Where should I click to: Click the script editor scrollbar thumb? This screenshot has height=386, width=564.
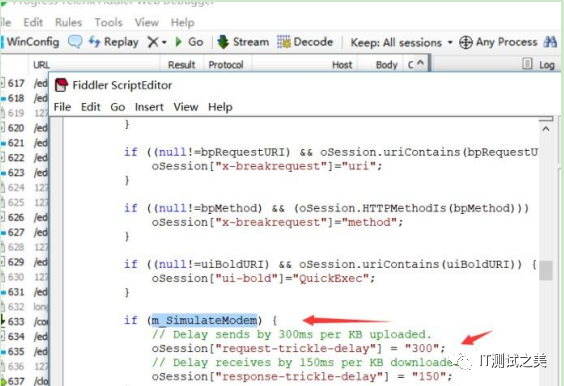546,270
